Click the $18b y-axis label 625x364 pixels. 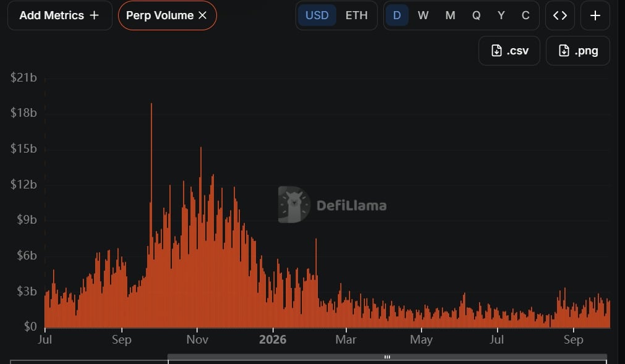(23, 112)
